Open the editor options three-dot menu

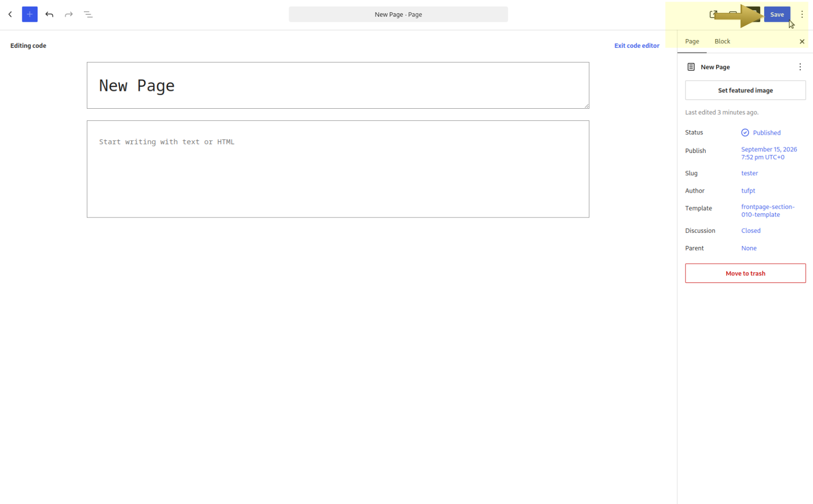[x=802, y=14]
